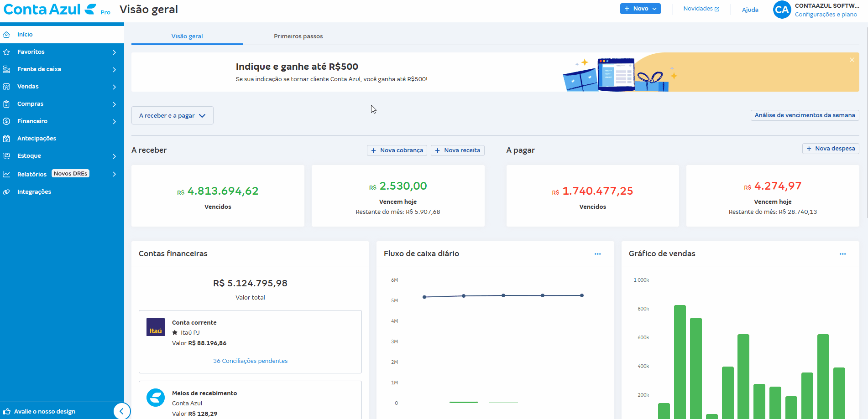Open Gráfico de vendas three-dot menu
868x419 pixels.
(x=842, y=254)
